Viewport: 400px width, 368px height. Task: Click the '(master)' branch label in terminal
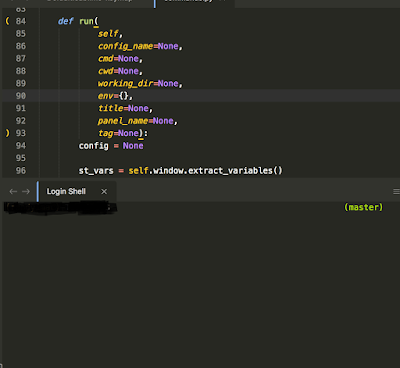coord(363,207)
